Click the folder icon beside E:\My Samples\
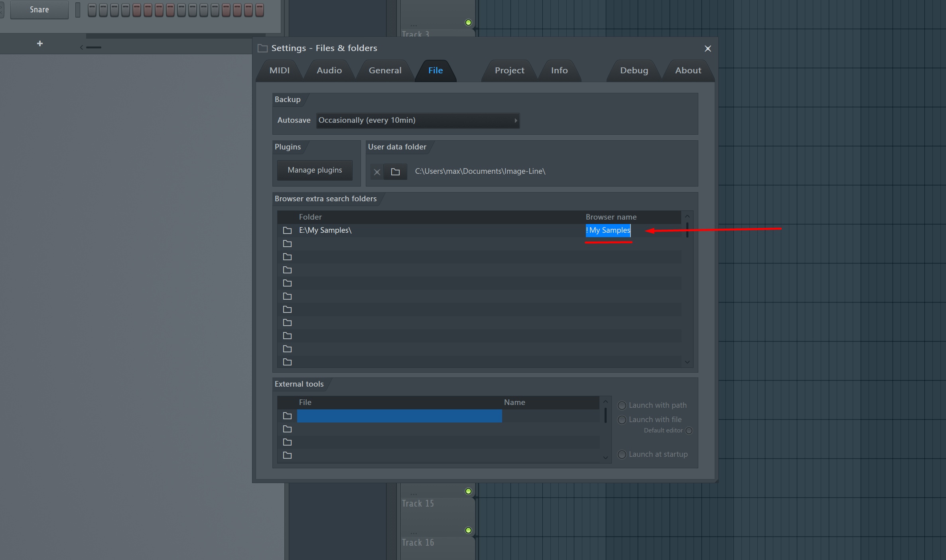 pyautogui.click(x=287, y=230)
